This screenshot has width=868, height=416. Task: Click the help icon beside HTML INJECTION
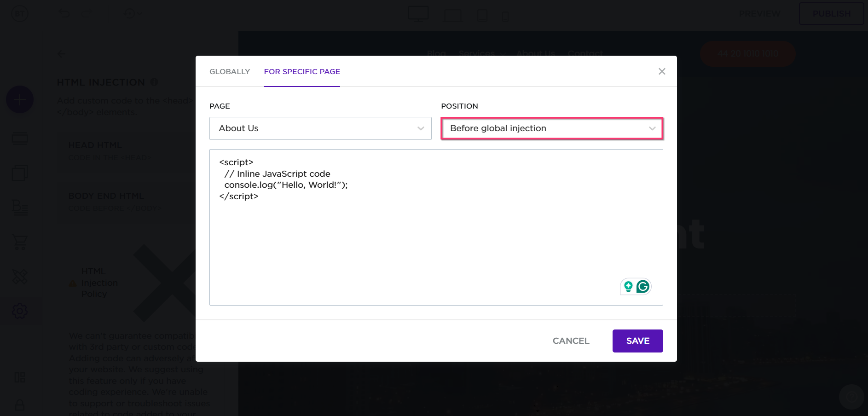(x=154, y=82)
